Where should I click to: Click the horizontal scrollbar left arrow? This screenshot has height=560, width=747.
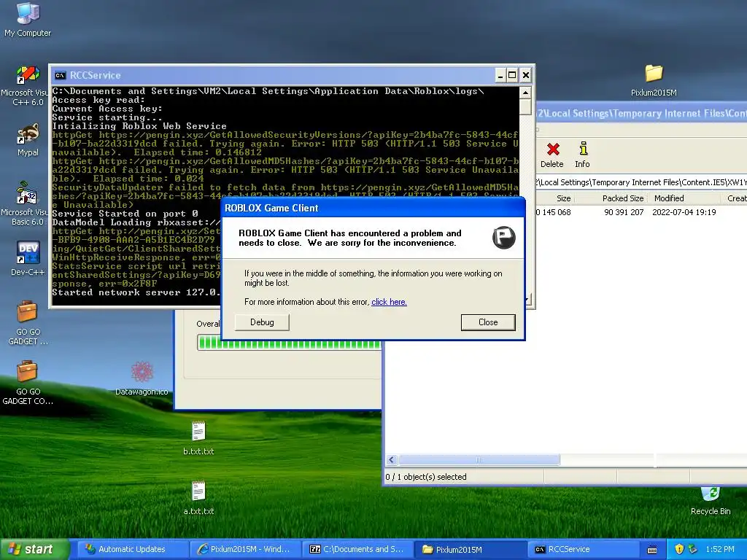[392, 459]
